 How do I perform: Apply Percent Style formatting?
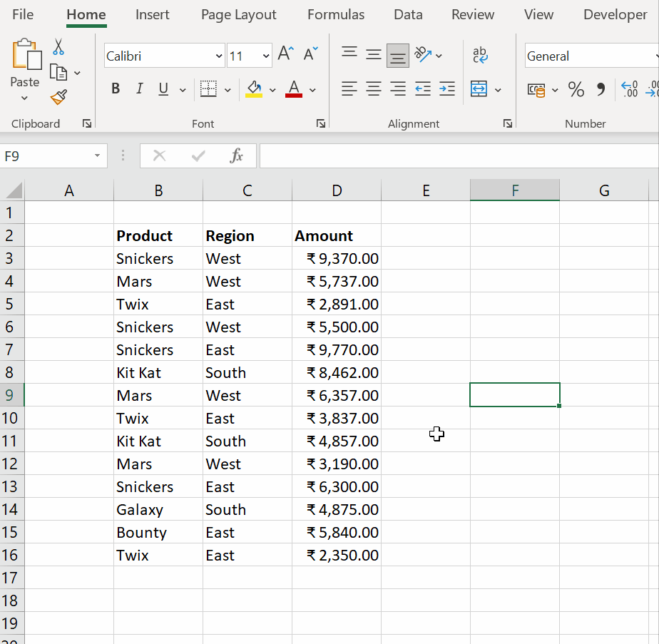[x=576, y=89]
